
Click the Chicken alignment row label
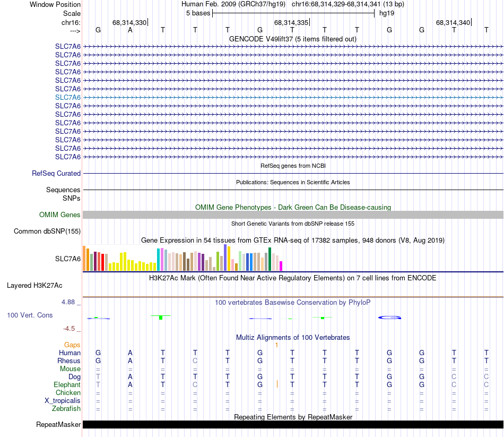68,392
